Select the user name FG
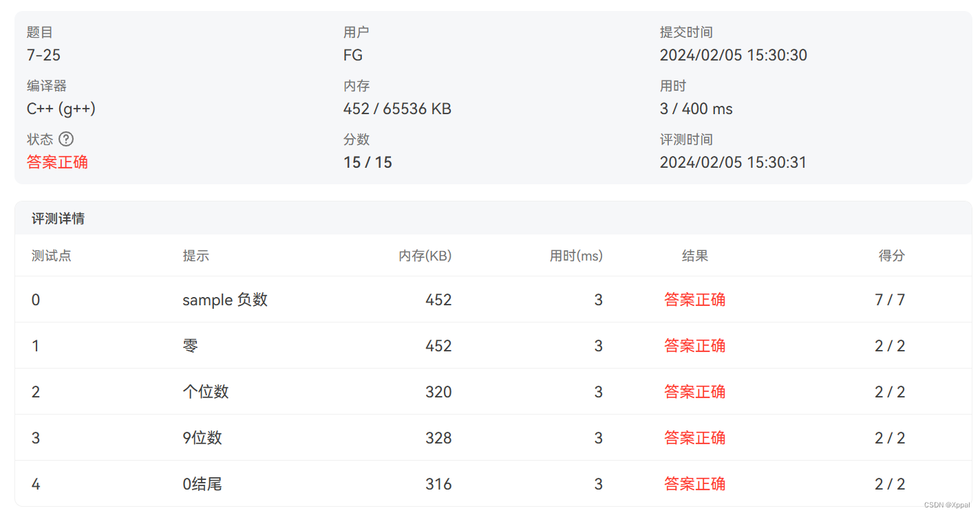 tap(353, 55)
